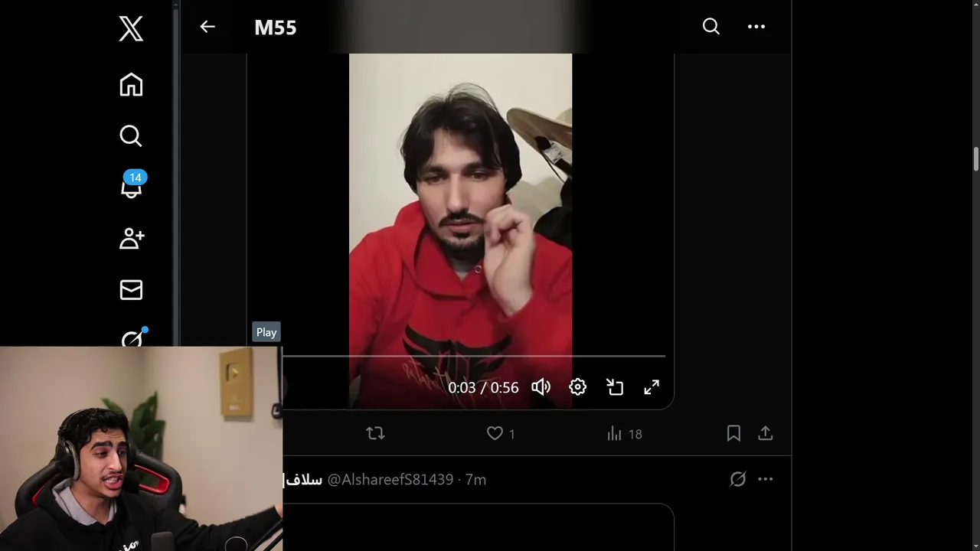Open @AlshareefS81439 tweet more options
The width and height of the screenshot is (980, 551).
766,479
